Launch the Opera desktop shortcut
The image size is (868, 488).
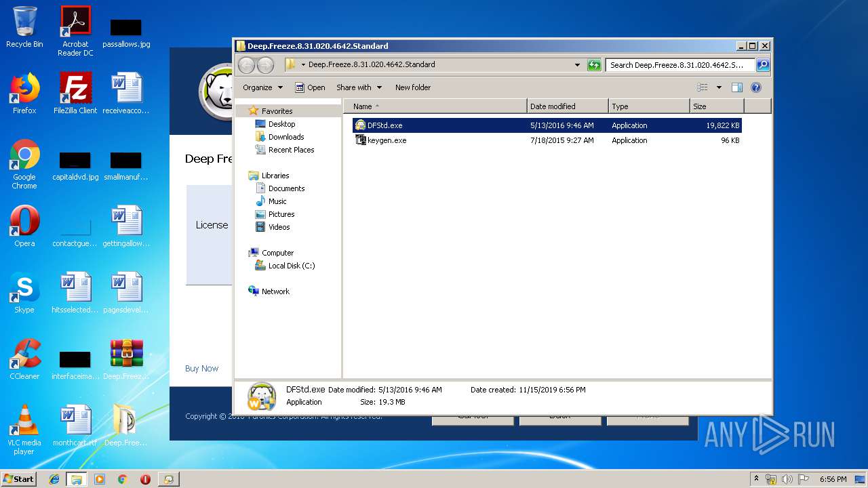tap(24, 226)
